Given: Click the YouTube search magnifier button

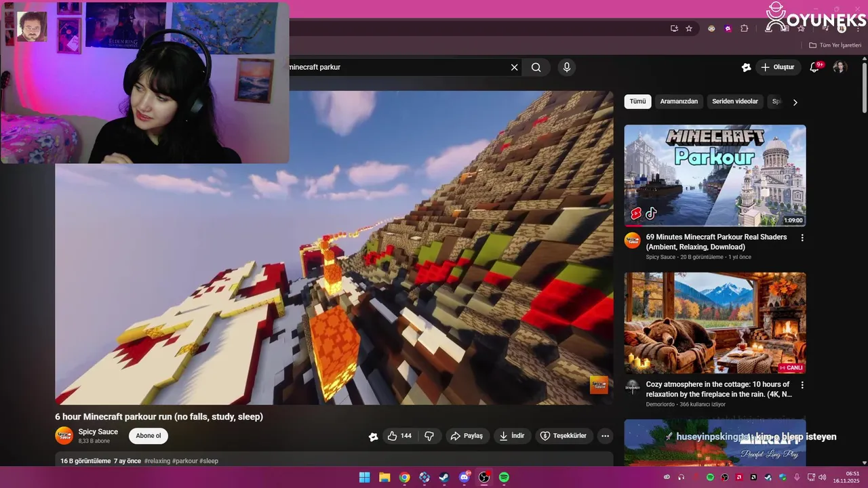Looking at the screenshot, I should click(x=536, y=67).
